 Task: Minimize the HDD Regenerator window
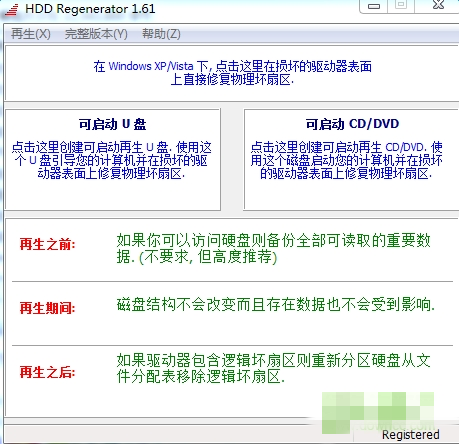[374, 6]
